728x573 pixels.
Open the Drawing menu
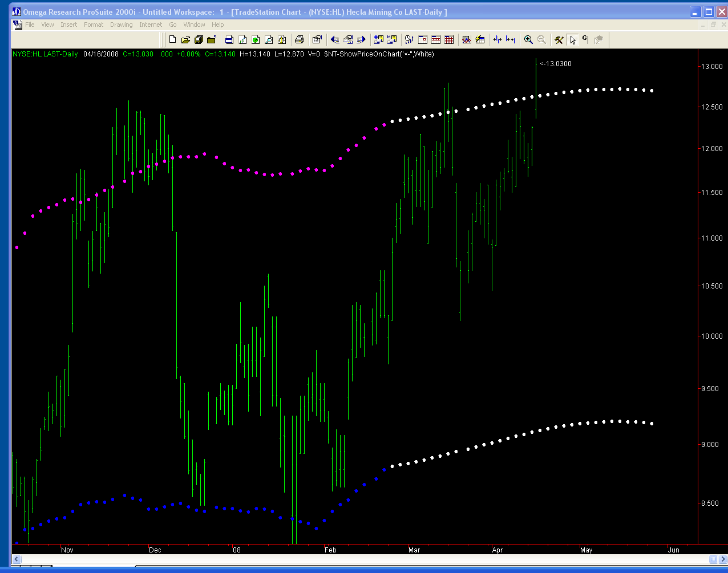121,25
